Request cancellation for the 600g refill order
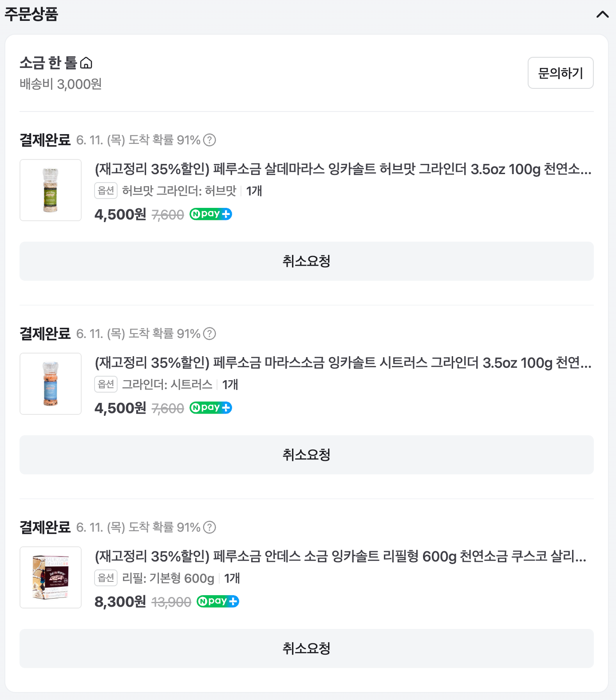This screenshot has height=700, width=616. [307, 648]
